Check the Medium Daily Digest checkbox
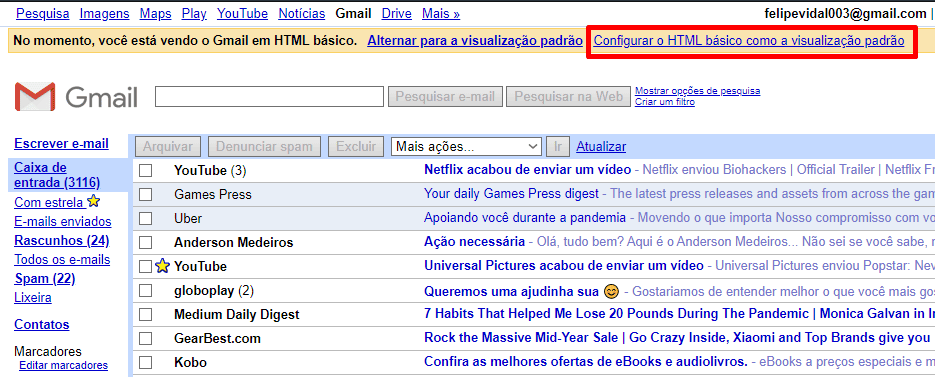 tap(145, 314)
